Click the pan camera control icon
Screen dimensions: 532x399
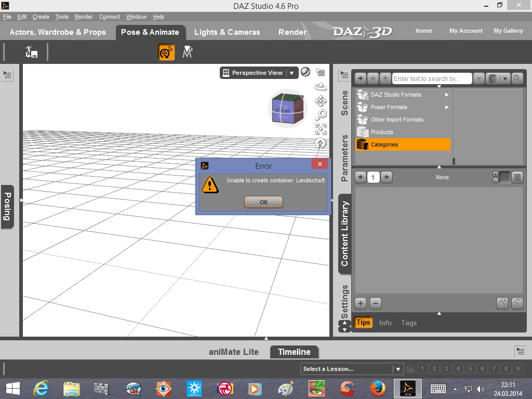[x=321, y=101]
